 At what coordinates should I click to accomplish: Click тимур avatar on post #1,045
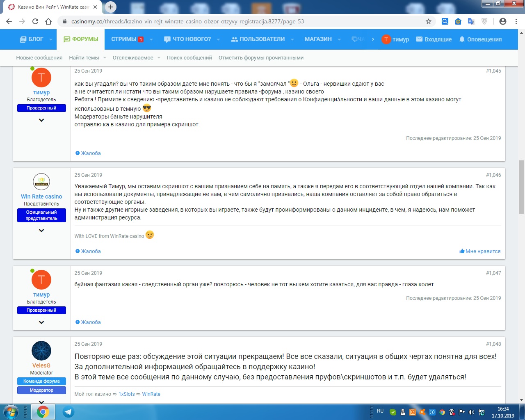pyautogui.click(x=41, y=78)
